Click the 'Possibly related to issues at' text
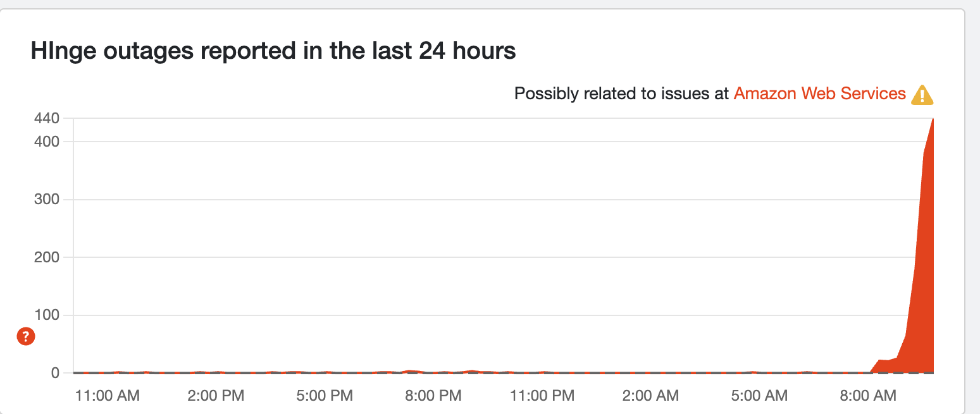Viewport: 980px width, 414px height. pyautogui.click(x=621, y=94)
